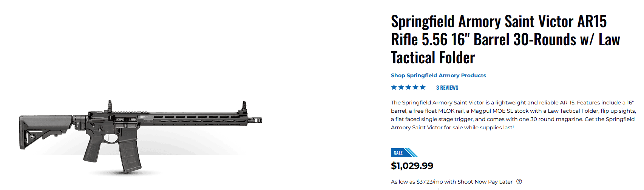The image size is (644, 190).
Task: Click the fourth rating star
Action: click(x=415, y=87)
